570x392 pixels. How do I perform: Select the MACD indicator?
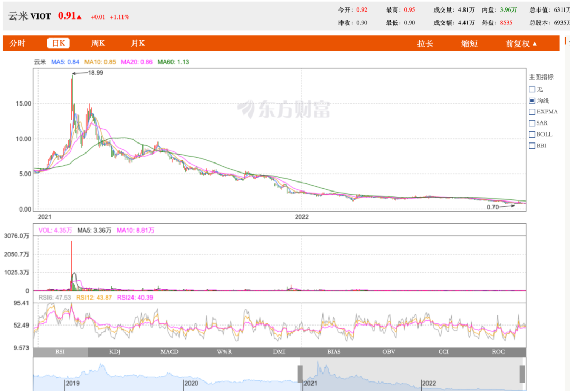(170, 352)
